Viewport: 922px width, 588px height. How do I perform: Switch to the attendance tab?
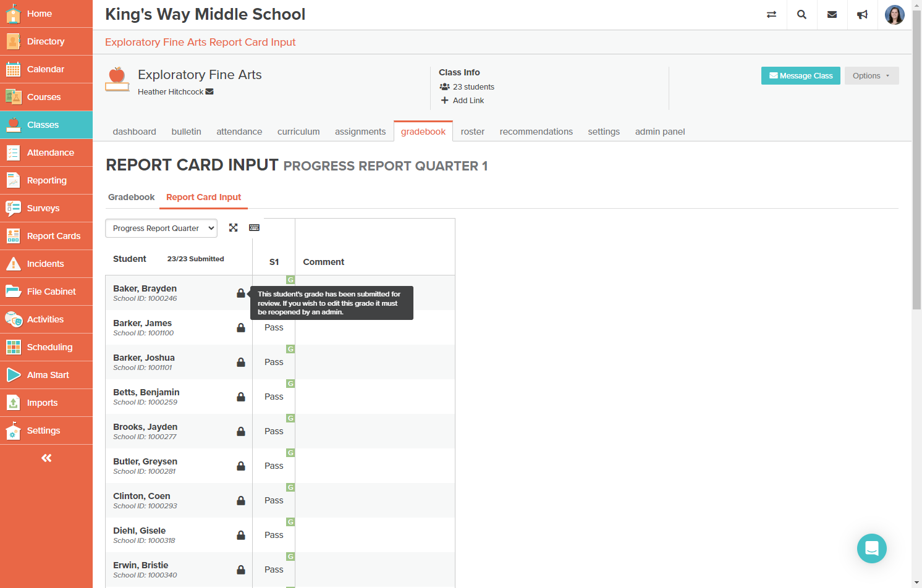[239, 132]
